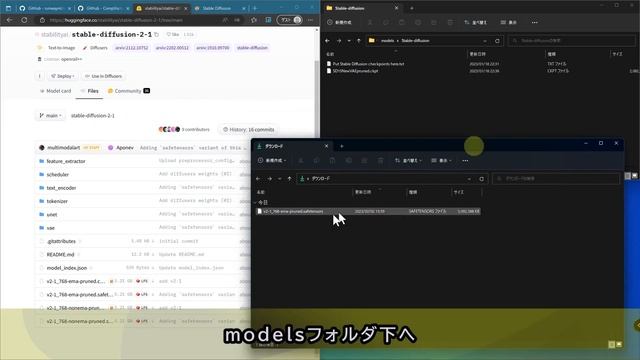
Task: Go up one folder in Downloads window
Action: [x=289, y=178]
